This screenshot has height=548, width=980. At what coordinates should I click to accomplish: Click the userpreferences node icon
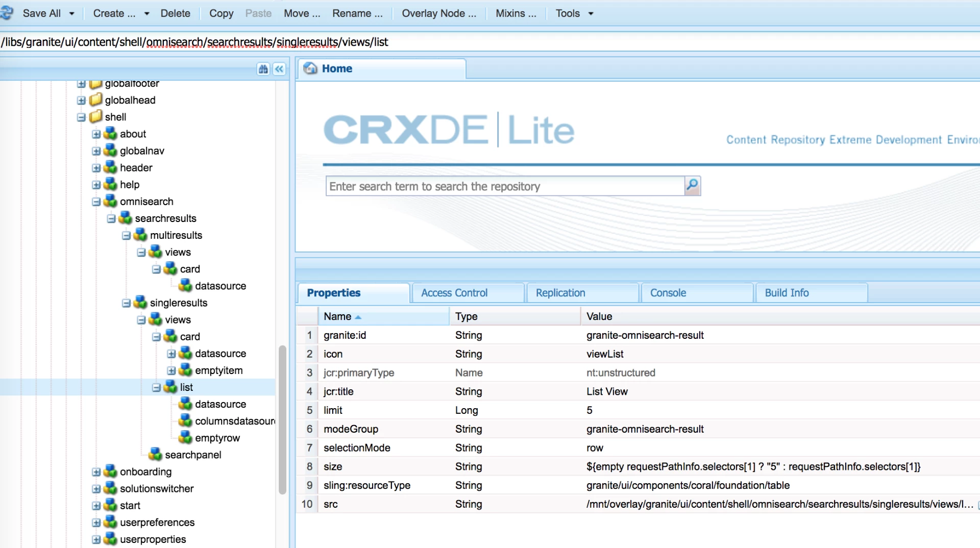pyautogui.click(x=110, y=522)
